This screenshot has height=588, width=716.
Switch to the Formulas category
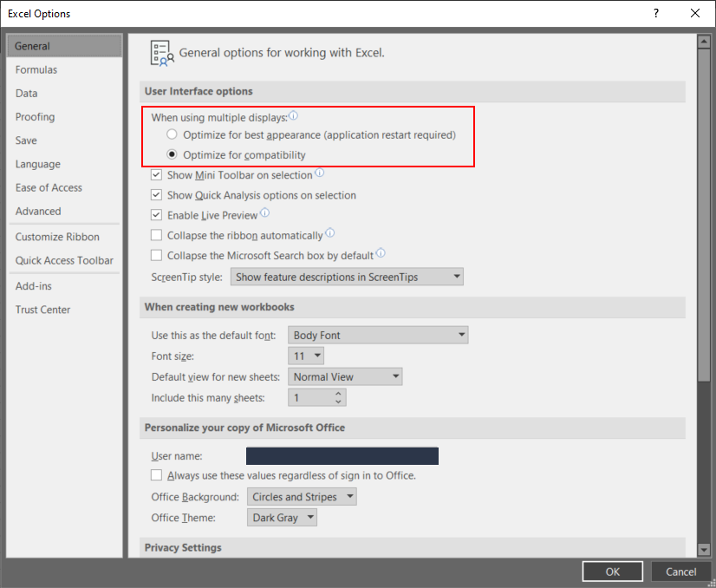pos(64,69)
